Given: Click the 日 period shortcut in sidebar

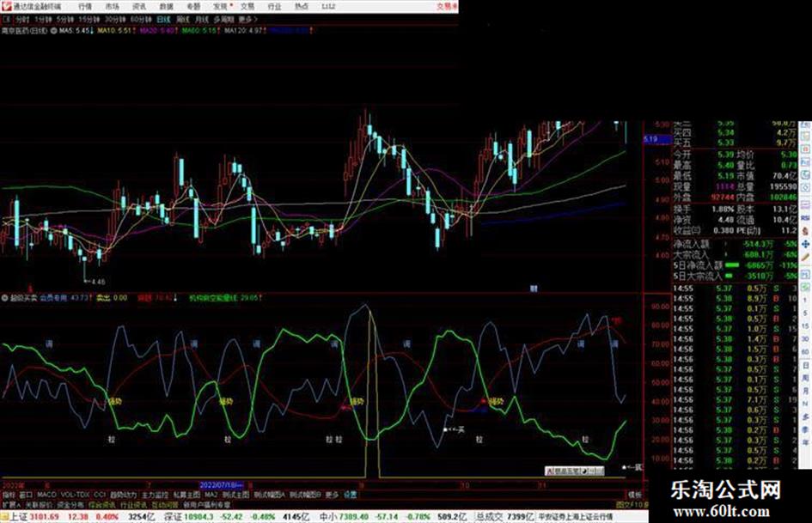Looking at the screenshot, I should coord(805,366).
